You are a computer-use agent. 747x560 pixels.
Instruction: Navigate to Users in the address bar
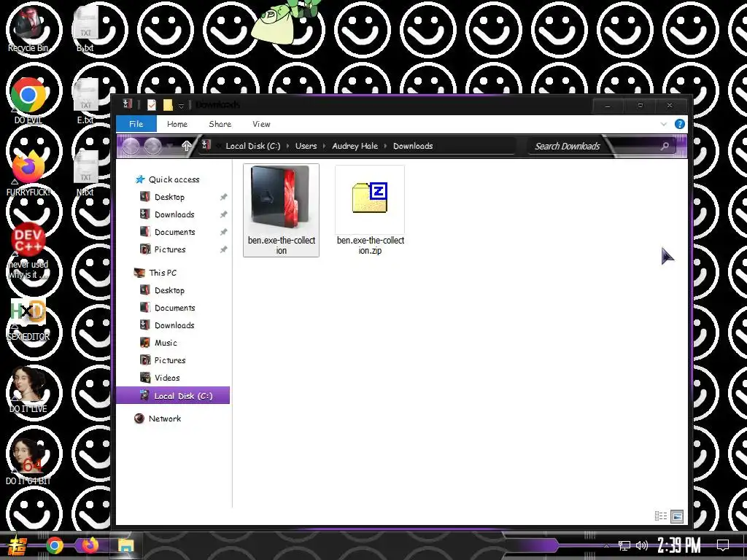306,146
